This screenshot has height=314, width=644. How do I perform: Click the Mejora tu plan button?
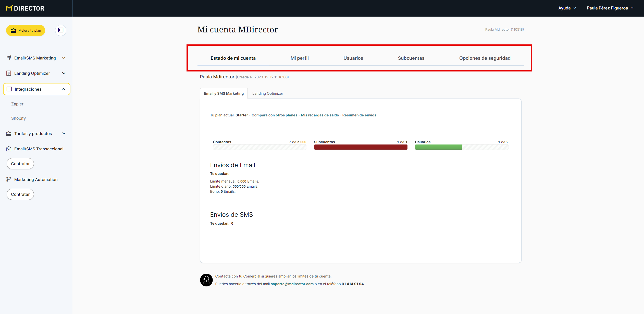pyautogui.click(x=26, y=30)
